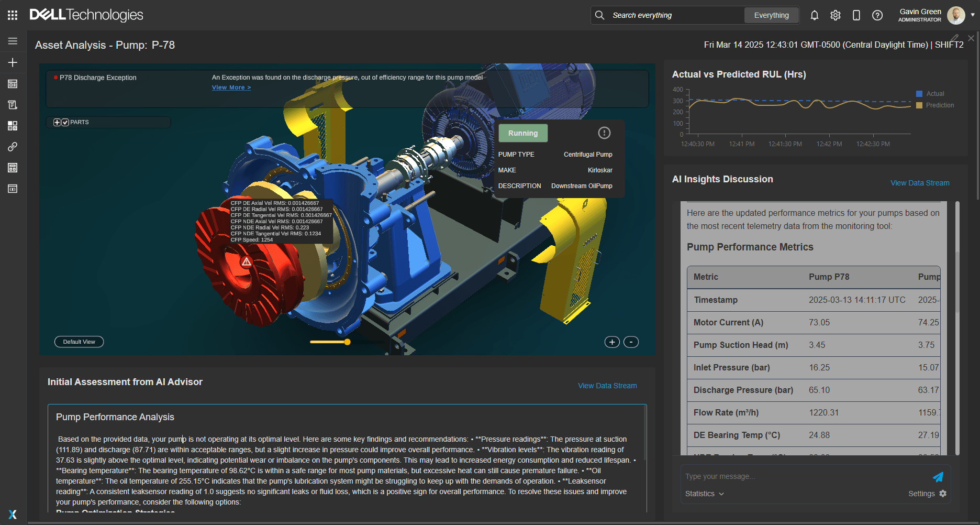Open the apps grid launcher icon

click(x=13, y=15)
